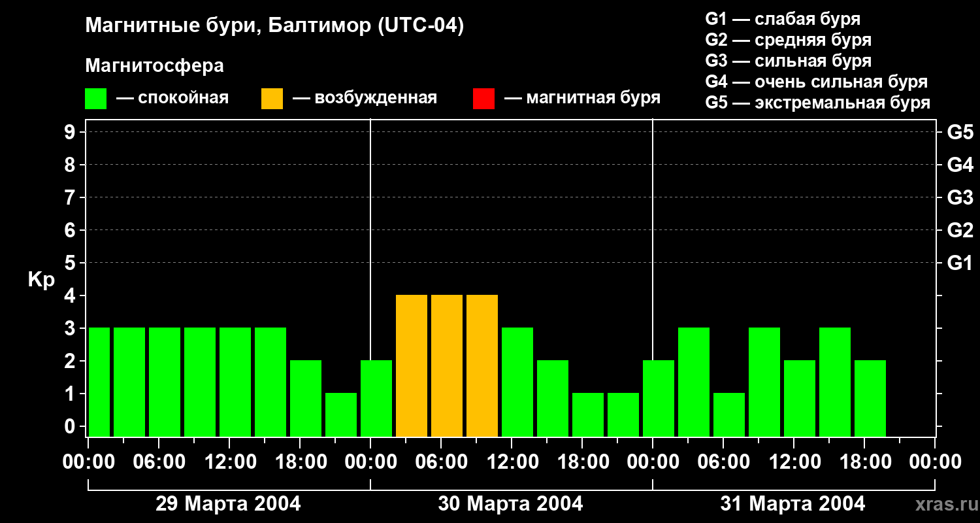
Task: Click the 'G5 — экстремальная буря' legend line
Action: [818, 103]
